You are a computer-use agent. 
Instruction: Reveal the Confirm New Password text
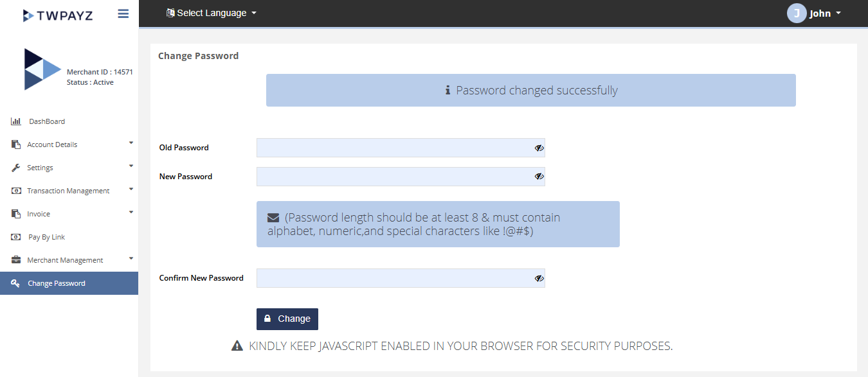[x=539, y=278]
